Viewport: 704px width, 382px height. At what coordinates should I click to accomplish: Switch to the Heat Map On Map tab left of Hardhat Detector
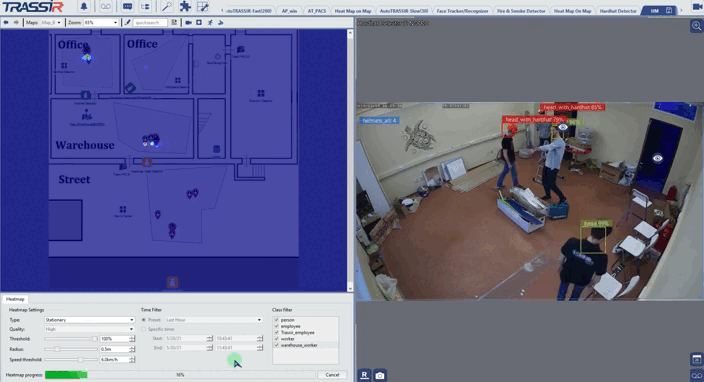tap(572, 11)
